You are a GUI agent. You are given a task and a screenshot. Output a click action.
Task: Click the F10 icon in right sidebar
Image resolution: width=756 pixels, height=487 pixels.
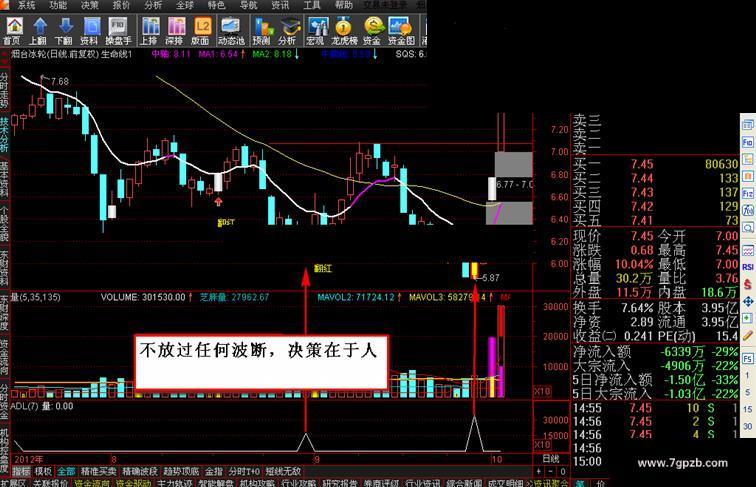click(747, 142)
